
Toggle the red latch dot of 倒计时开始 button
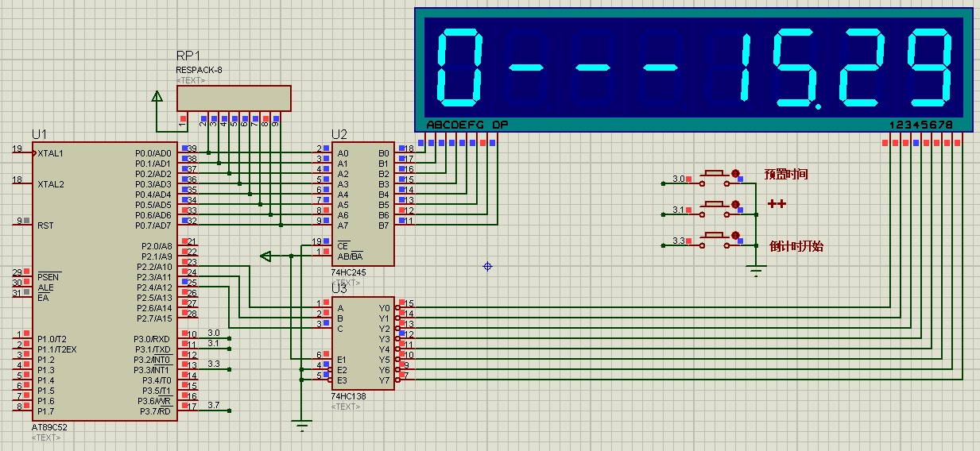coord(736,235)
